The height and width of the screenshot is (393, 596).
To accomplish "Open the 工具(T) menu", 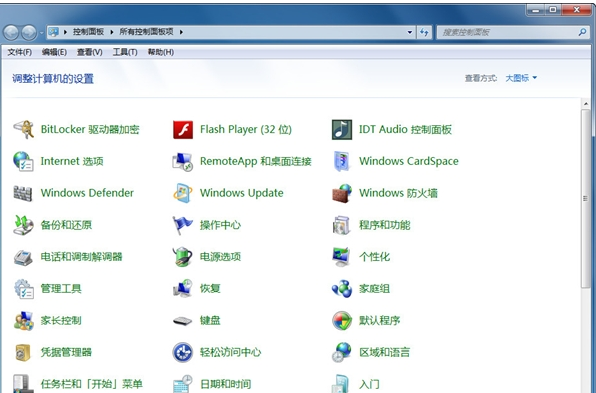I will coord(125,52).
